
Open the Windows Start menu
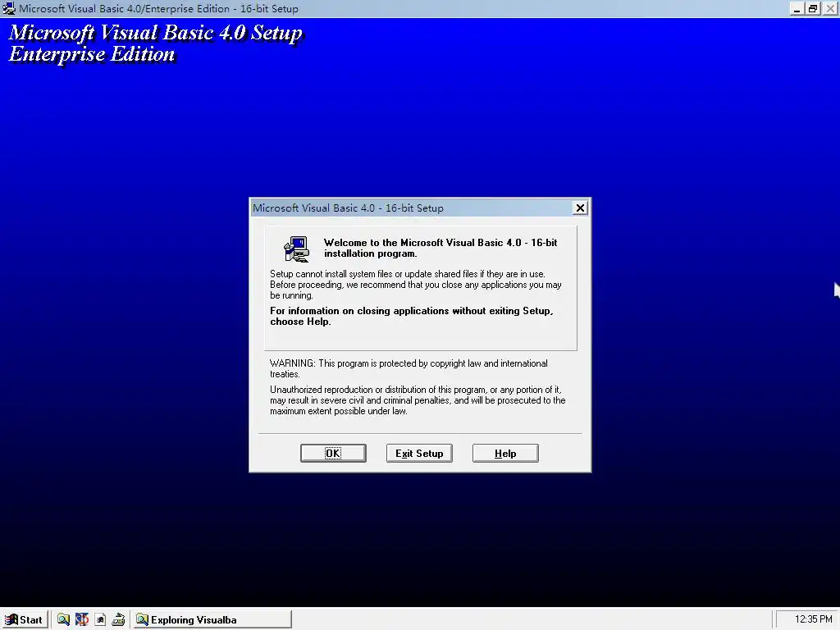tap(25, 620)
